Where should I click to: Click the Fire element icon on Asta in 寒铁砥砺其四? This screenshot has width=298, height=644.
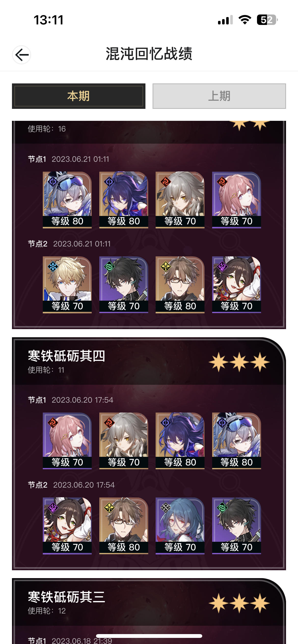tap(53, 423)
